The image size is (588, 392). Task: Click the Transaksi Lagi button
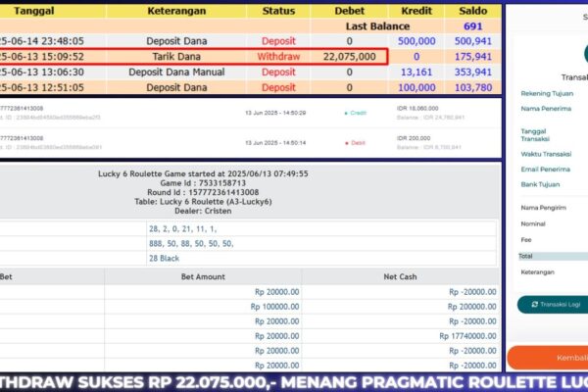(553, 304)
